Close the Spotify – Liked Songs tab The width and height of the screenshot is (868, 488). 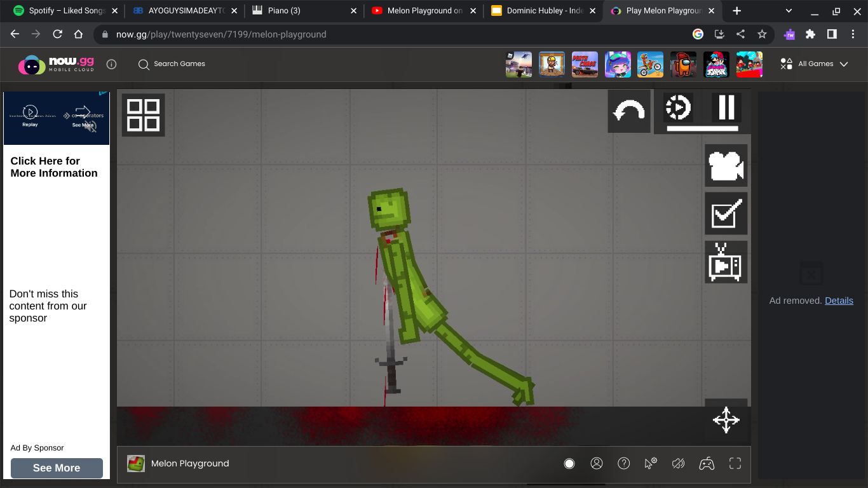114,11
